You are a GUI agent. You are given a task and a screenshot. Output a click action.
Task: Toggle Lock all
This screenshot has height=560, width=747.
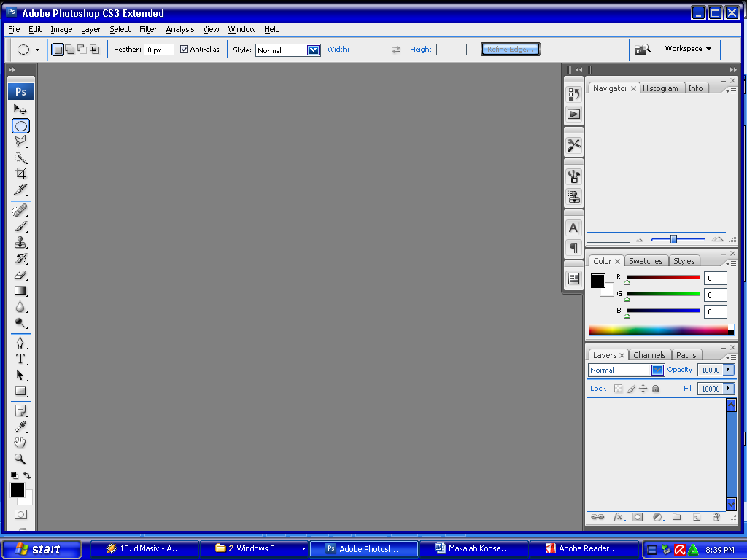(656, 389)
